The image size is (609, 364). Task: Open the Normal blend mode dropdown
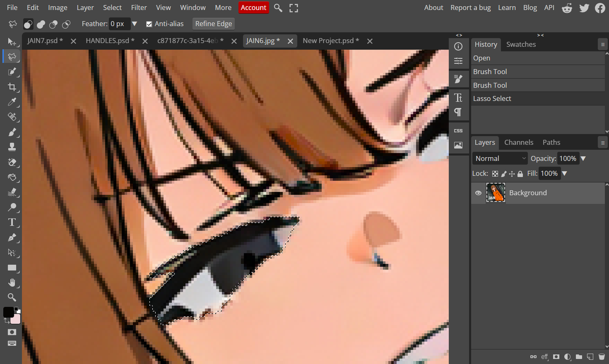click(500, 158)
